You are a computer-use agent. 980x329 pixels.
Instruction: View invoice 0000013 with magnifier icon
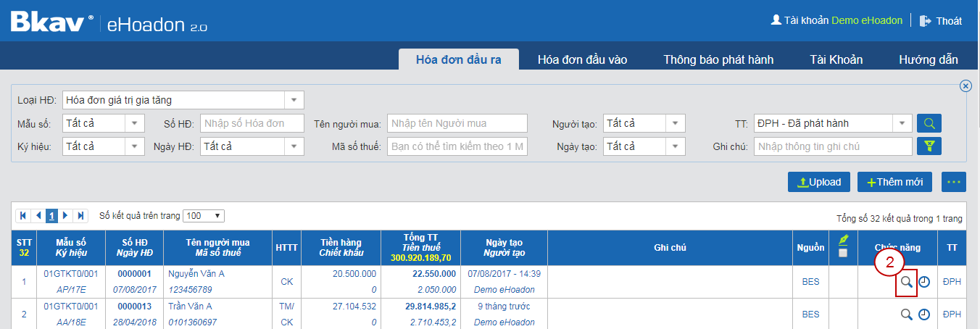point(906,315)
